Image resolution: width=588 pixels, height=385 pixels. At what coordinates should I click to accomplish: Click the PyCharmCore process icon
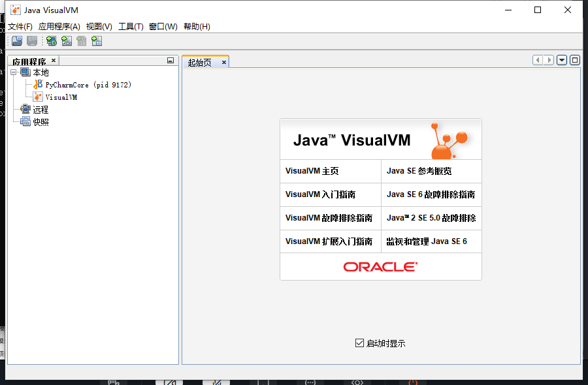[x=38, y=85]
